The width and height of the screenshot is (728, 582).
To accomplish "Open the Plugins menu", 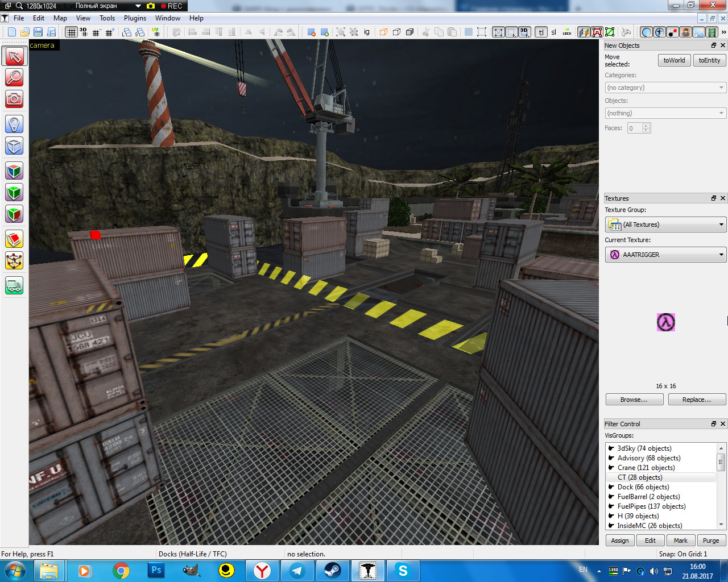I will 135,18.
